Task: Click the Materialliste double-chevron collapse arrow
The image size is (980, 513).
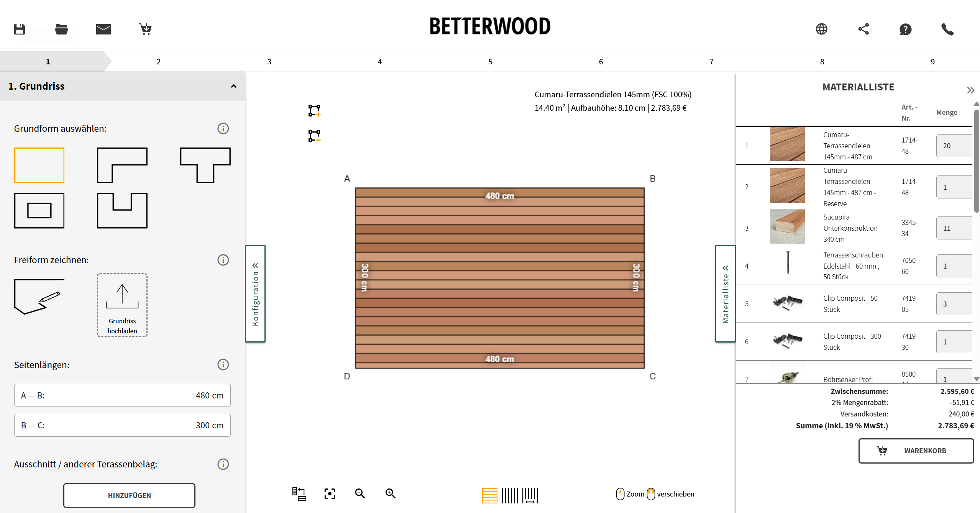Action: (970, 90)
